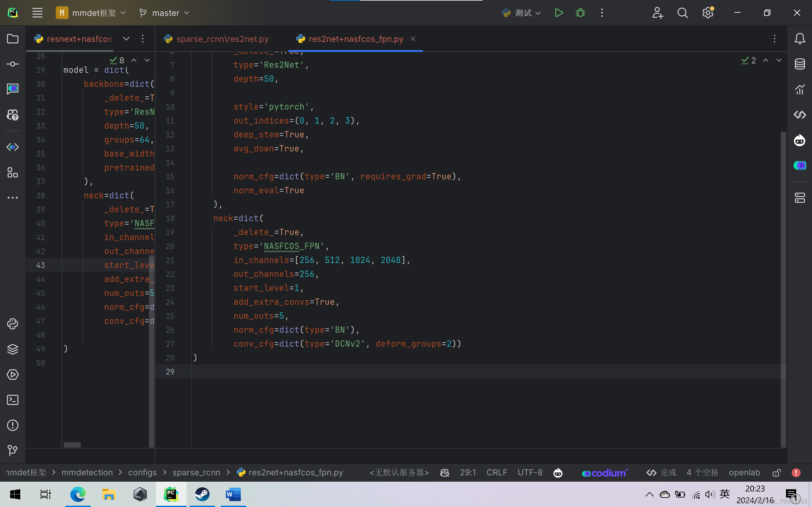Open the main hamburger menu

click(x=37, y=12)
